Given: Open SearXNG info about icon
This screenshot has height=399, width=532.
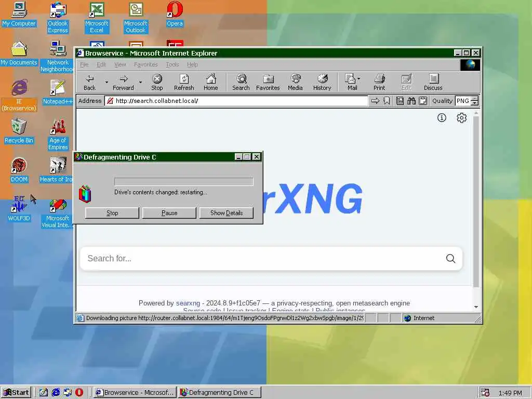Looking at the screenshot, I should pos(442,118).
